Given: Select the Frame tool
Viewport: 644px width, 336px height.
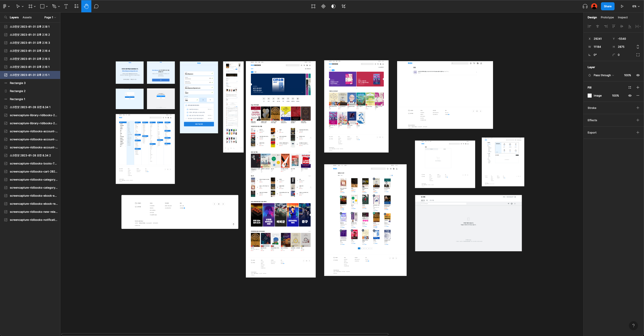Looking at the screenshot, I should click(x=30, y=6).
